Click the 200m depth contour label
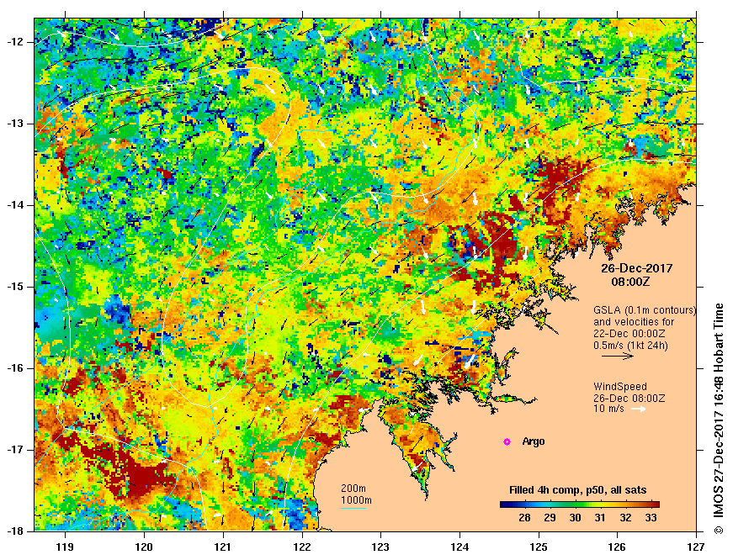The image size is (733, 560). [x=353, y=489]
